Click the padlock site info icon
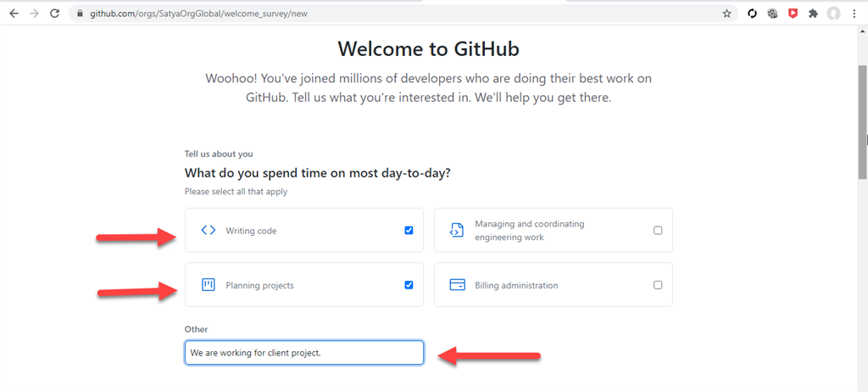Image resolution: width=868 pixels, height=392 pixels. click(x=80, y=14)
